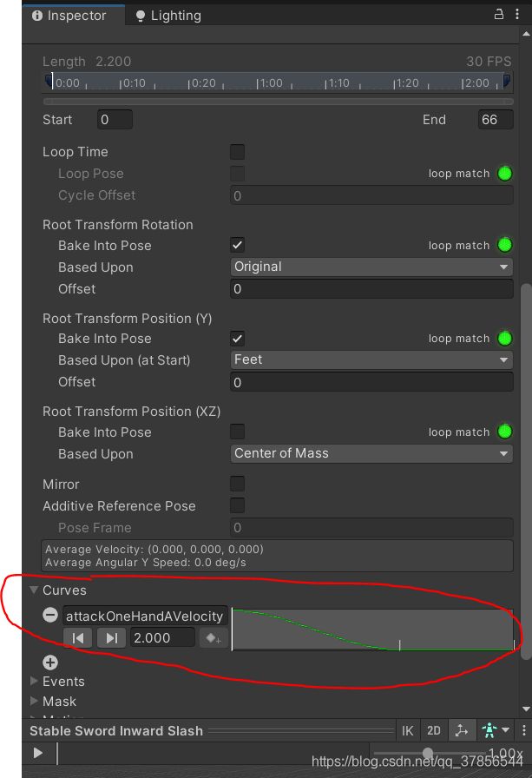532x778 pixels.
Task: Click the Average Velocity info text
Action: click(154, 550)
